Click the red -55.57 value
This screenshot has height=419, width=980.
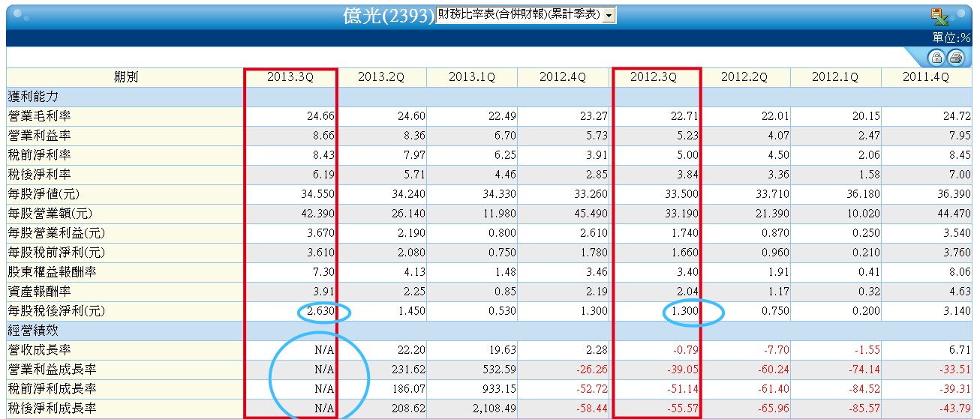click(682, 409)
